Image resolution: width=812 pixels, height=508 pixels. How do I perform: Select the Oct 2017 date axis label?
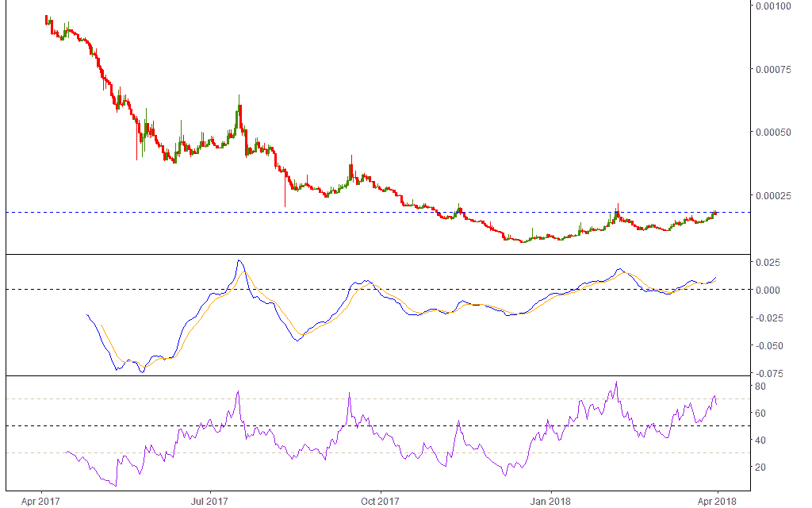tap(380, 501)
